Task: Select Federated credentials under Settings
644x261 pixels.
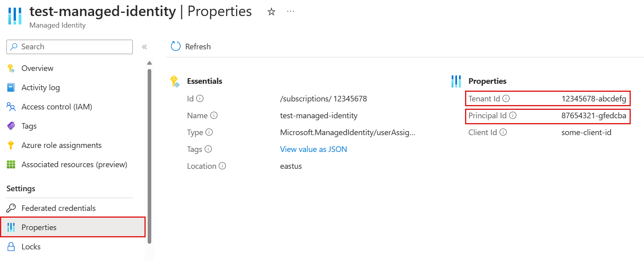Action: coord(59,208)
